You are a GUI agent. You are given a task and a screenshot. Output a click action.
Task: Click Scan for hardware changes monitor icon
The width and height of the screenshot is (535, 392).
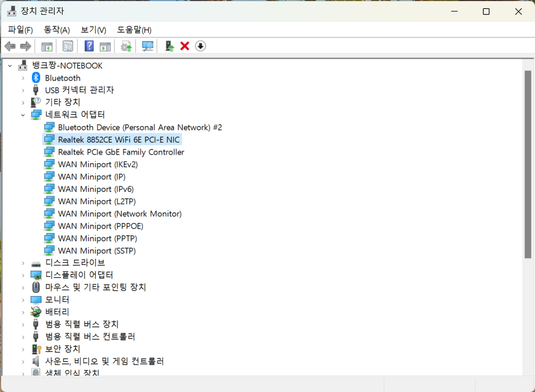coord(147,46)
